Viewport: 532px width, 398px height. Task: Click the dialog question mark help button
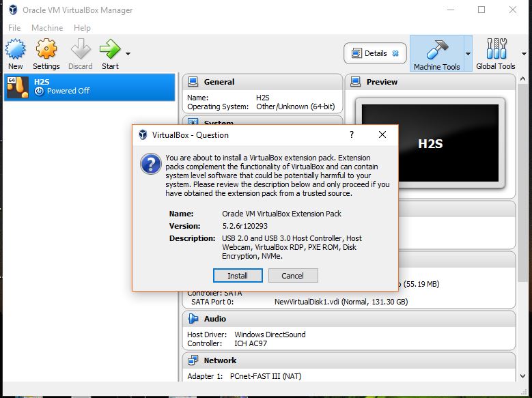[x=352, y=134]
